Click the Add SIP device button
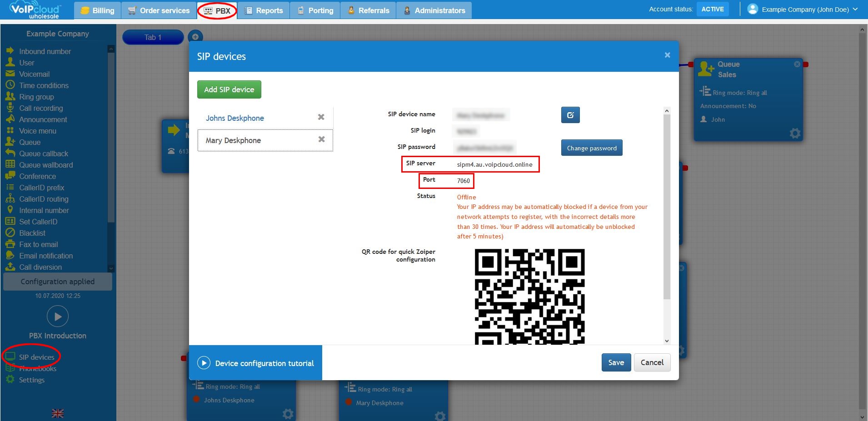Image resolution: width=868 pixels, height=421 pixels. (229, 89)
